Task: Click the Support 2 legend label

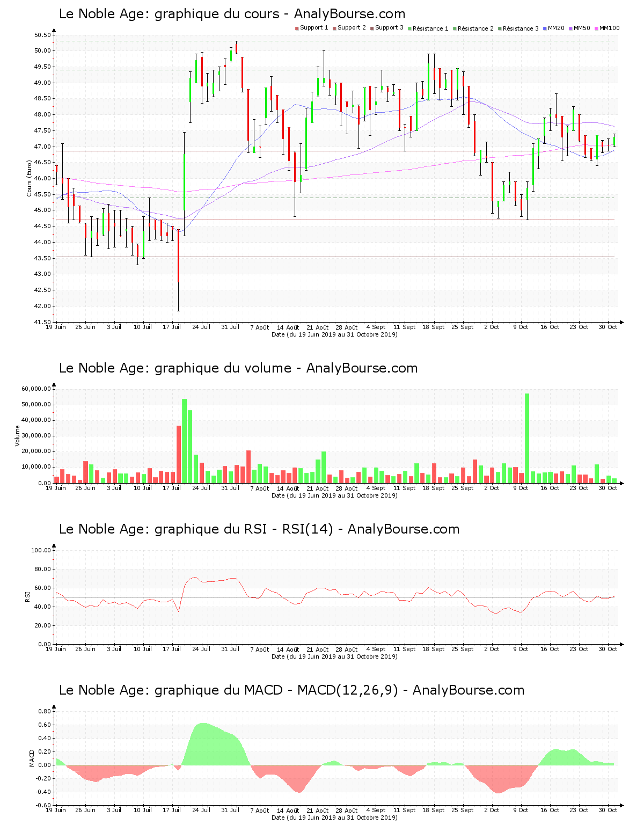Action: (x=352, y=28)
